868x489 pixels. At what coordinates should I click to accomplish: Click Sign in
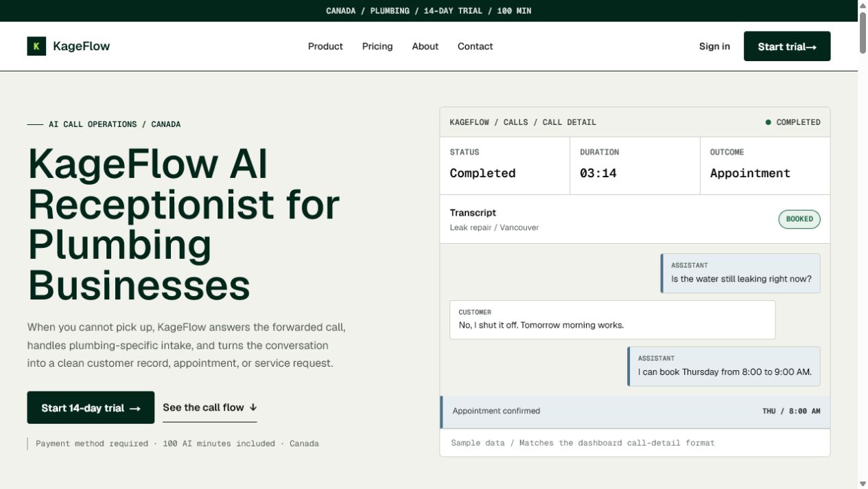pyautogui.click(x=714, y=46)
